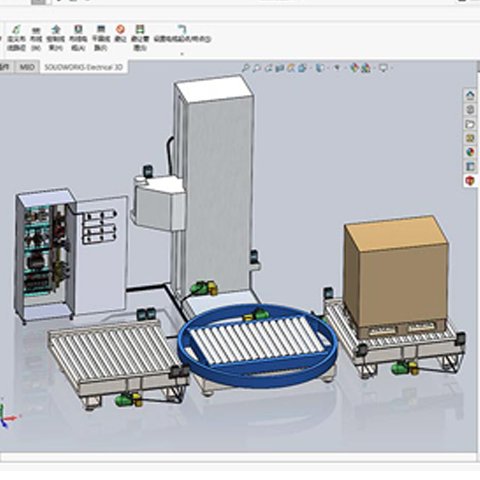Expand the View Settings dropdown arrow
This screenshot has width=480, height=480.
pyautogui.click(x=391, y=68)
